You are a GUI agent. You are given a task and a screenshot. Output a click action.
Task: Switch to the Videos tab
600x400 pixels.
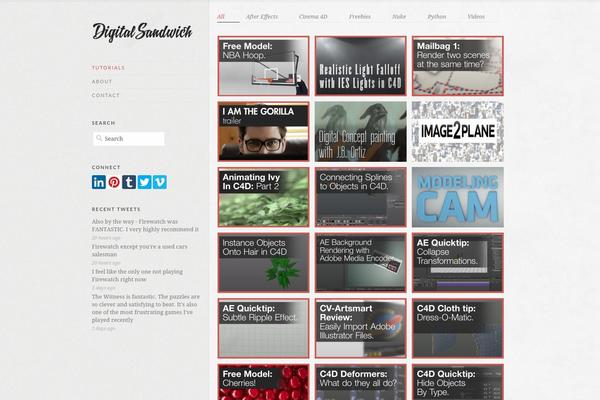click(476, 16)
